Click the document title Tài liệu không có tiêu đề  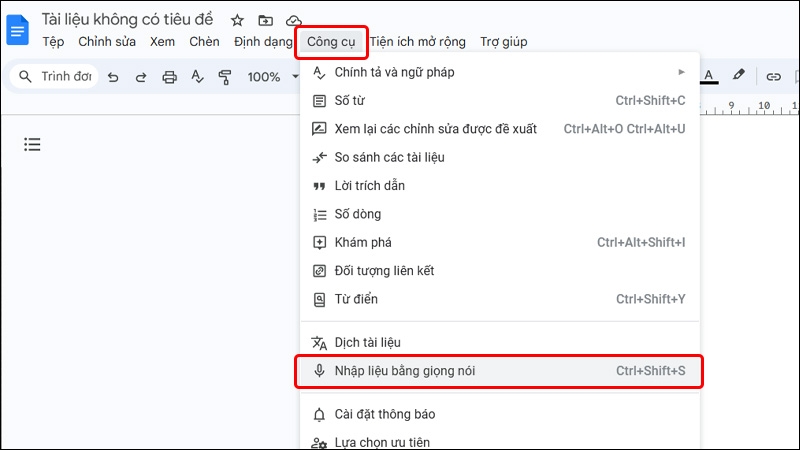[x=128, y=19]
